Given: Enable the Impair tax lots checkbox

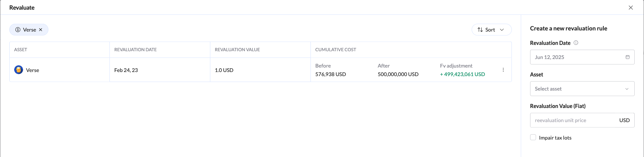Looking at the screenshot, I should (x=533, y=137).
